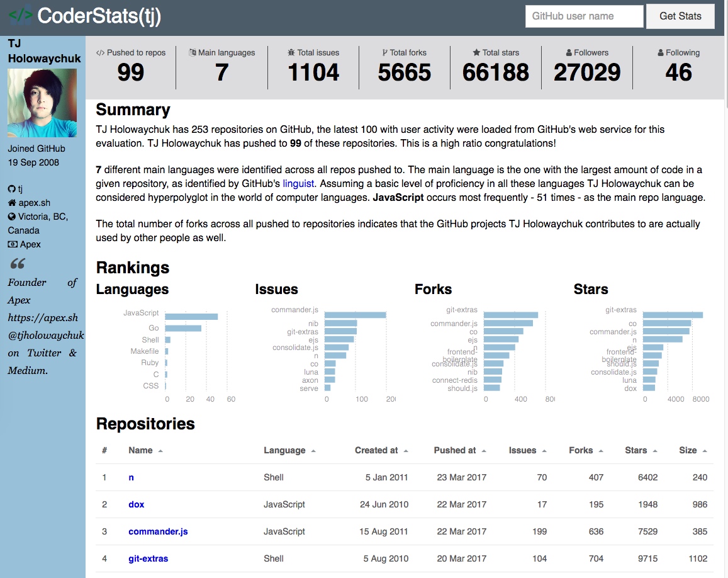Viewport: 728px width, 578px height.
Task: Click the Following person icon
Action: 661,52
